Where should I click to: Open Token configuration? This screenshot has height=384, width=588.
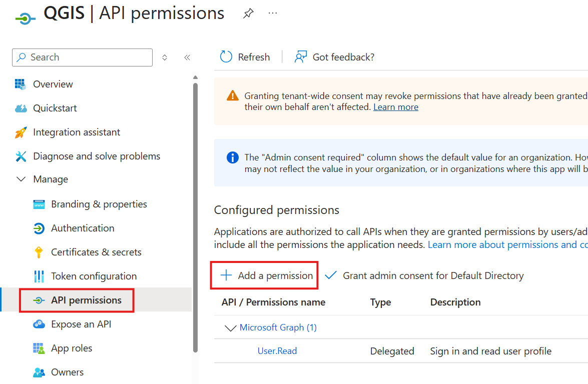click(94, 276)
